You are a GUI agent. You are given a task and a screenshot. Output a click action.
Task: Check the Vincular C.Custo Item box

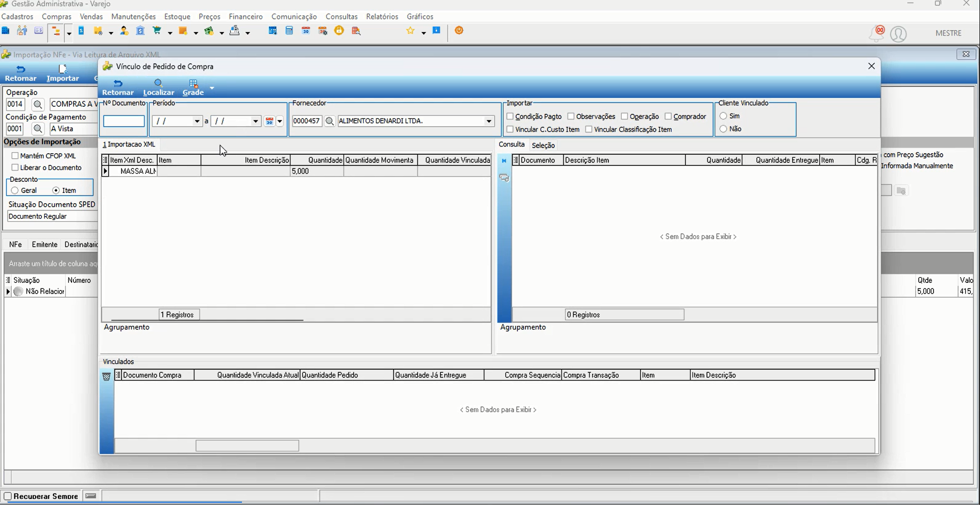coord(510,129)
